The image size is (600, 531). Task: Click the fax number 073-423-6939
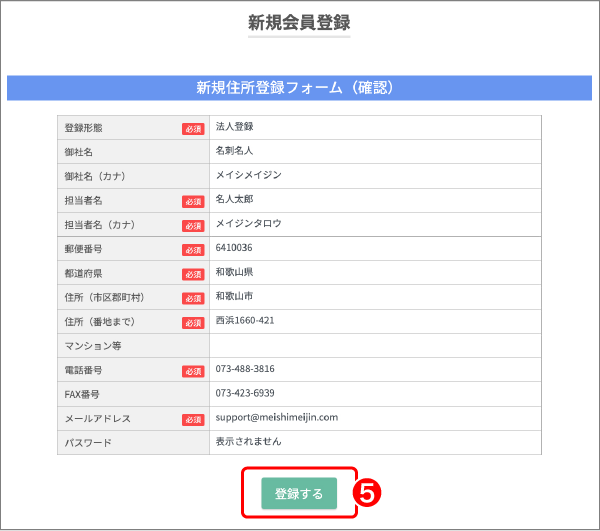245,393
